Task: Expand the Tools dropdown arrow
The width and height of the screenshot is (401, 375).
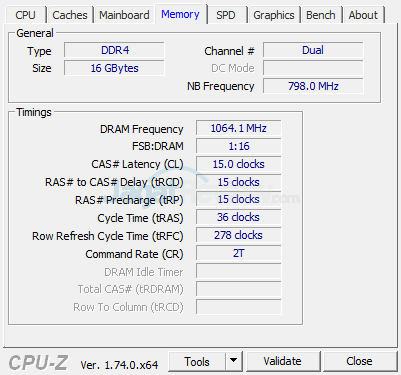Action: [234, 361]
